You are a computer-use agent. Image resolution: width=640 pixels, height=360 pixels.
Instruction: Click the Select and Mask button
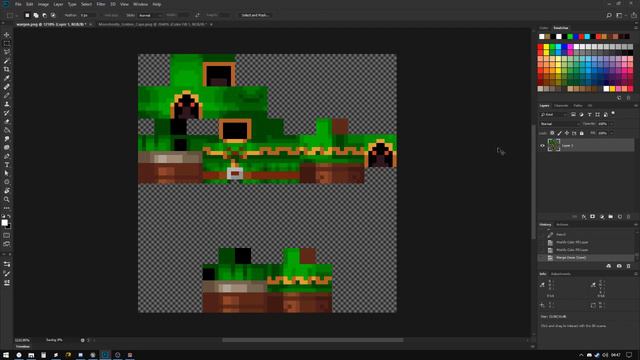pos(255,15)
